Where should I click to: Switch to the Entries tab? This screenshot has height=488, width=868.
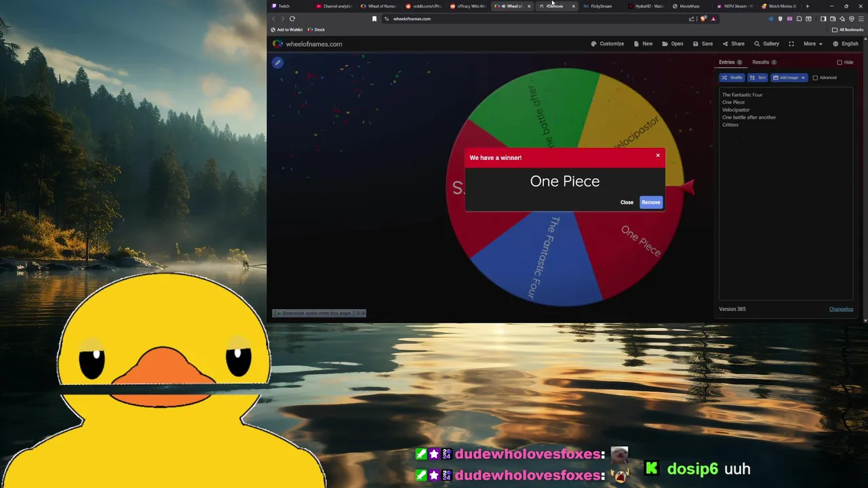pyautogui.click(x=730, y=62)
